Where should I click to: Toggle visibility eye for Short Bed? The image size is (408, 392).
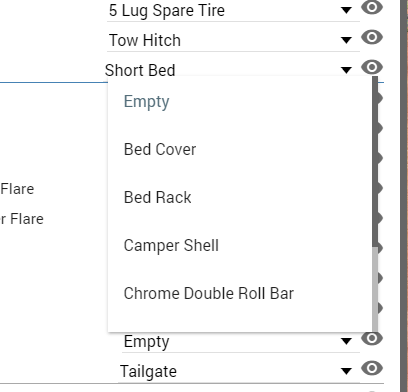[x=372, y=67]
